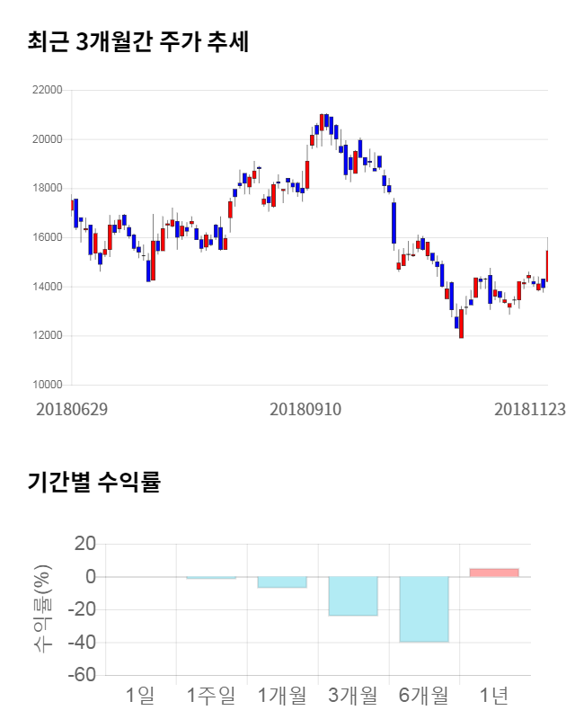Select the 1개월 light blue bar
The height and width of the screenshot is (728, 575).
click(281, 582)
